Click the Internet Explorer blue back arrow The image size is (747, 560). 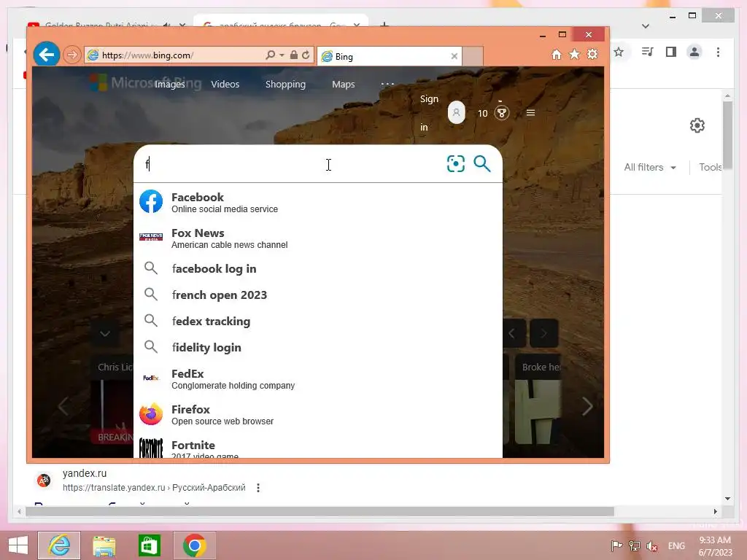tap(47, 55)
